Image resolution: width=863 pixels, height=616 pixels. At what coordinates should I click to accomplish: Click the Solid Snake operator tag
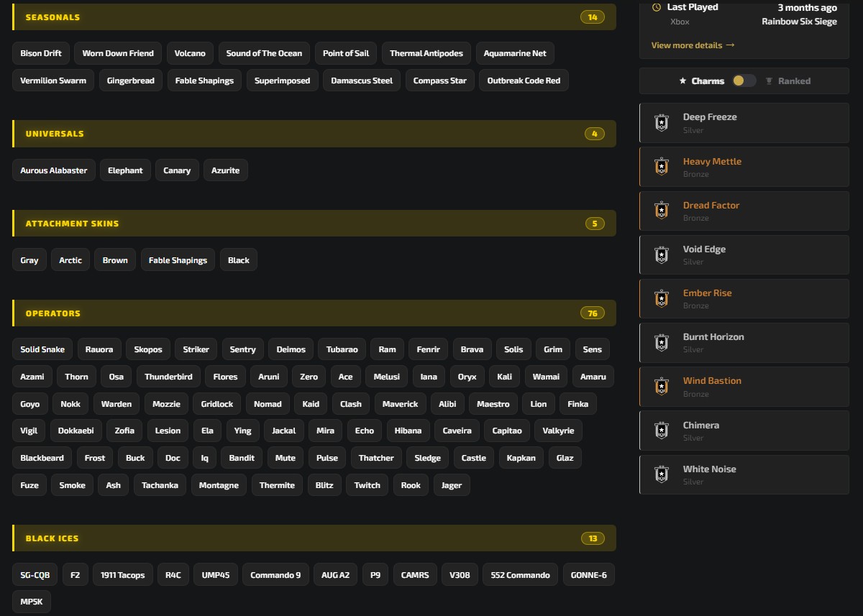coord(42,349)
